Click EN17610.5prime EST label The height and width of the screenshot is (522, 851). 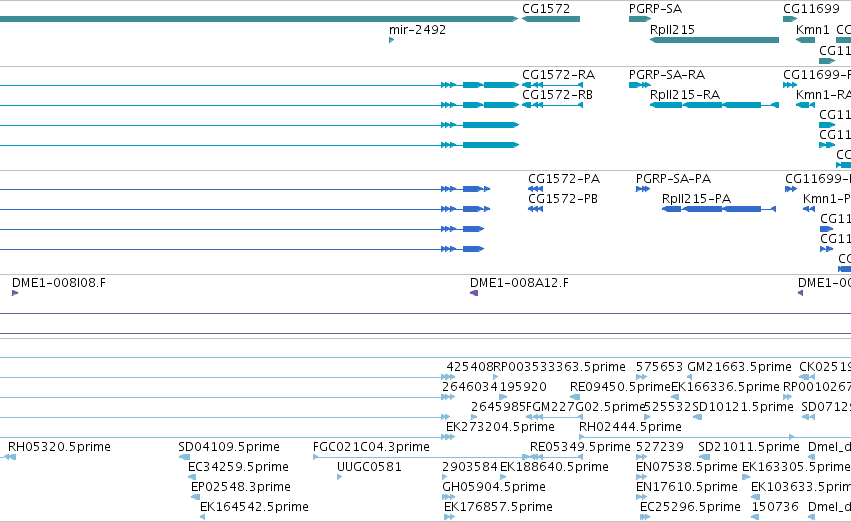pyautogui.click(x=687, y=487)
